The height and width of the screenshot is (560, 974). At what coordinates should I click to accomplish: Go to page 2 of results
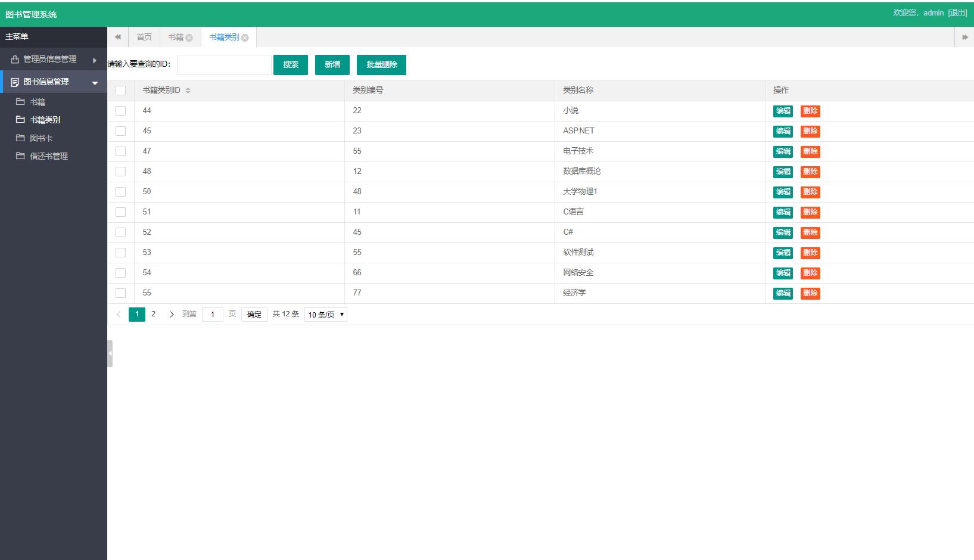(153, 314)
